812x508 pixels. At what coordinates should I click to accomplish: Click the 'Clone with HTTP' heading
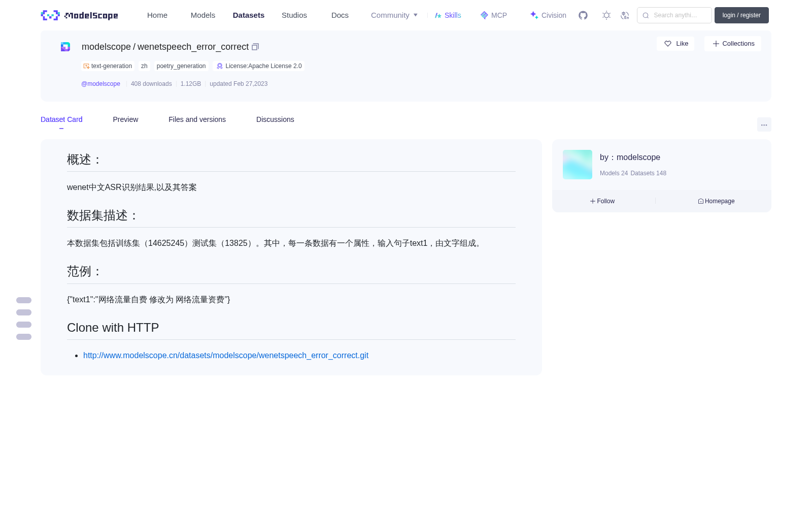[113, 328]
